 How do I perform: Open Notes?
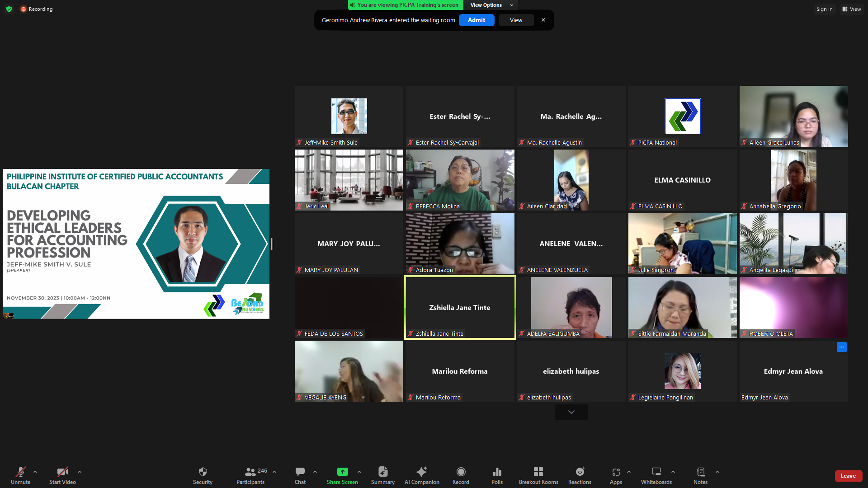[700, 476]
